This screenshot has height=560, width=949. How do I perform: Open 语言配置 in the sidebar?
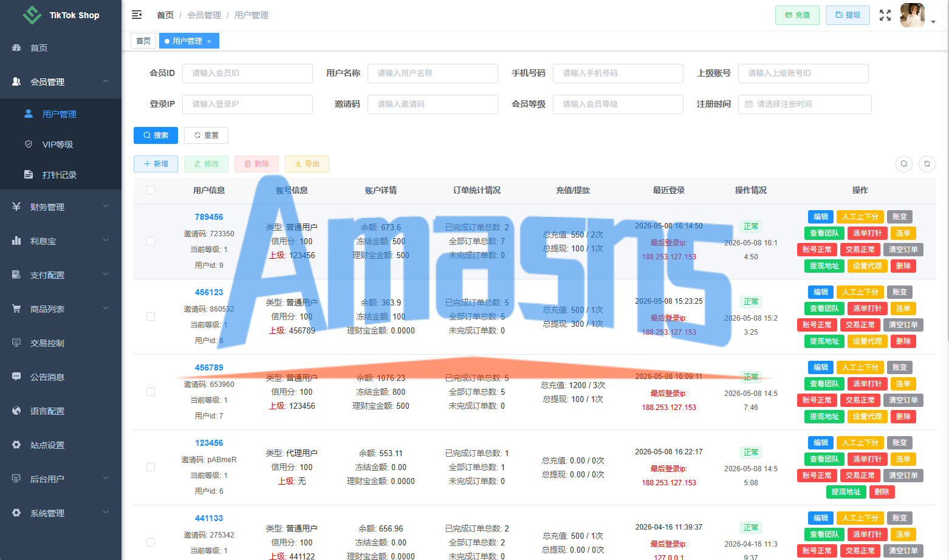[x=61, y=411]
